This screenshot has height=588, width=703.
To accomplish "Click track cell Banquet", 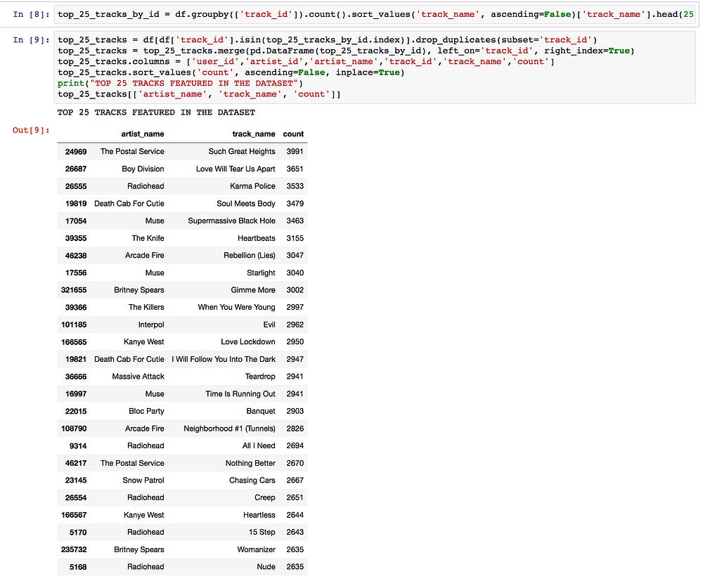I will coord(261,412).
